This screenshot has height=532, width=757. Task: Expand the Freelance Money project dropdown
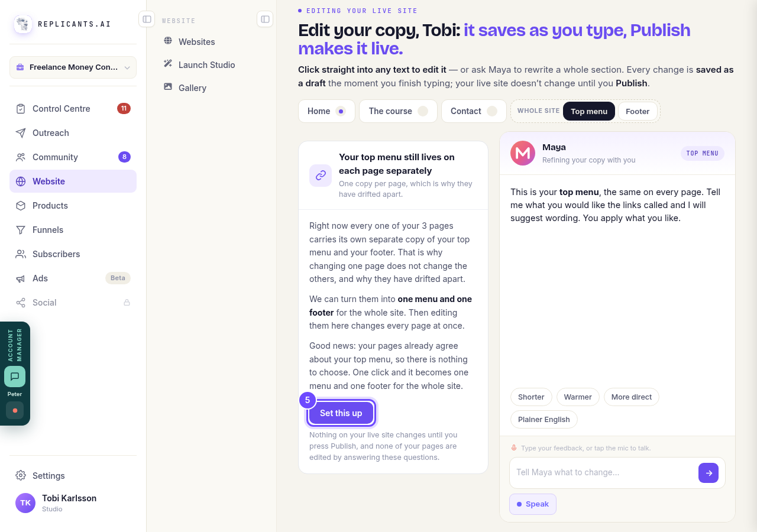(73, 67)
